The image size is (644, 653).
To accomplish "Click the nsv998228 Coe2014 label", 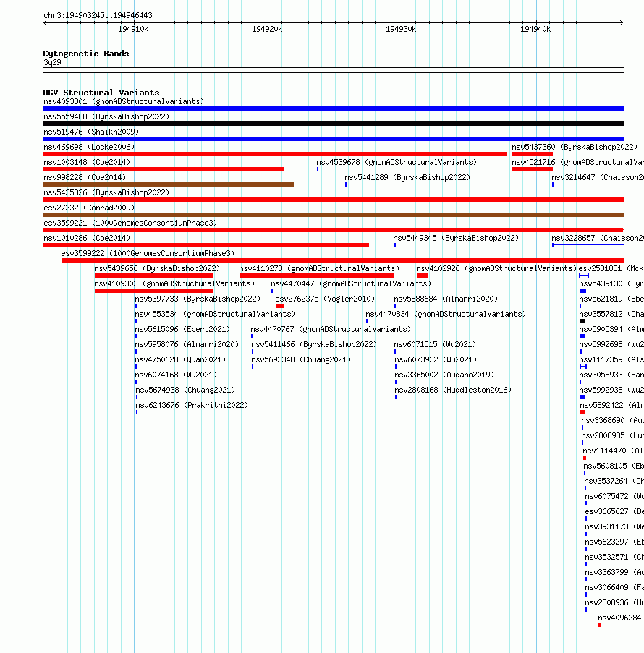I will coord(85,177).
